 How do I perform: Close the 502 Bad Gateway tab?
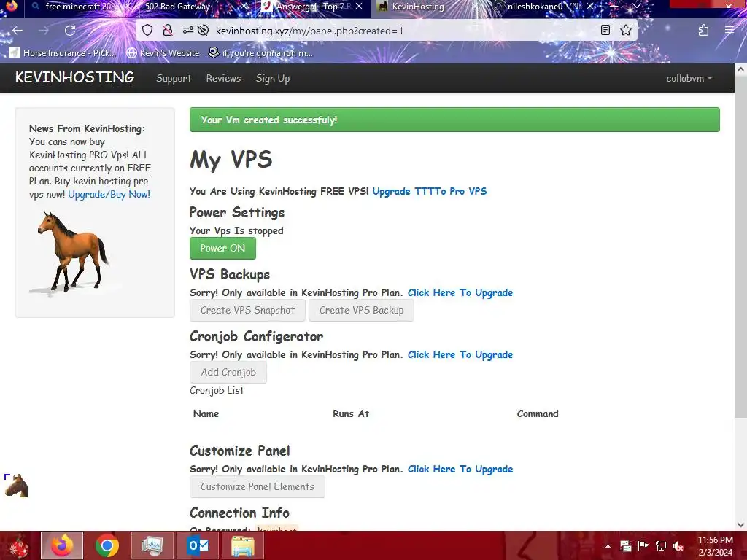244,6
